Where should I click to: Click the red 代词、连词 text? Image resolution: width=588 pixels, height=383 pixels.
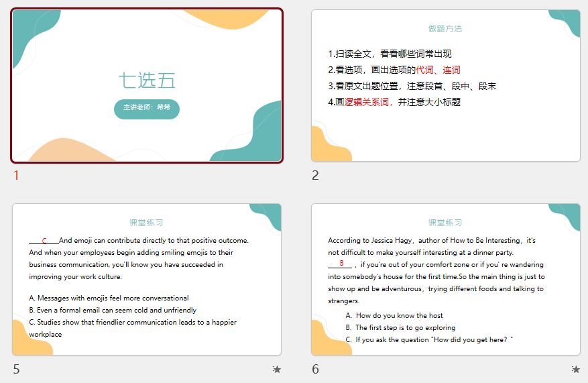pos(438,70)
